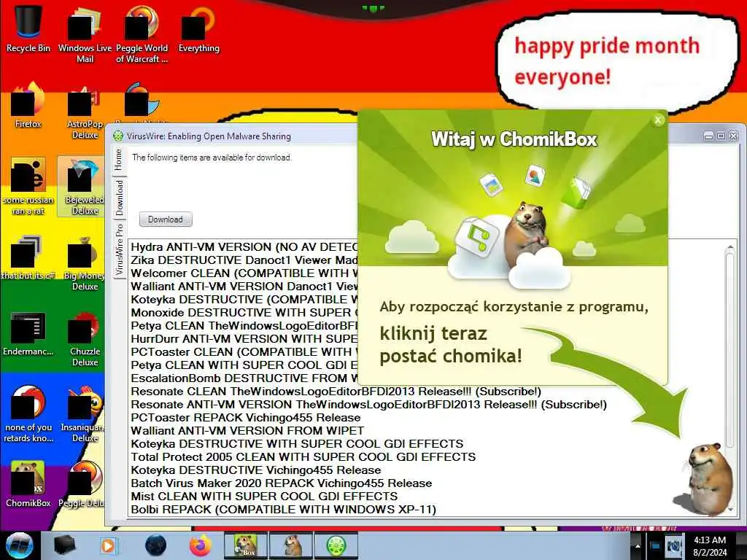Screen dimensions: 747x560
Task: Open the Windows Start menu
Action: [19, 545]
